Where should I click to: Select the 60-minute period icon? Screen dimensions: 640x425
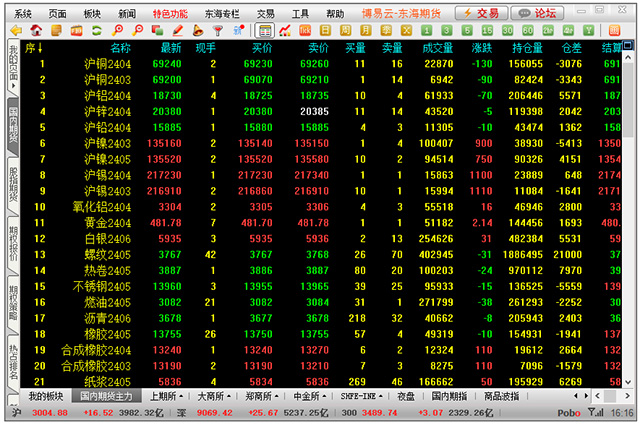527,30
